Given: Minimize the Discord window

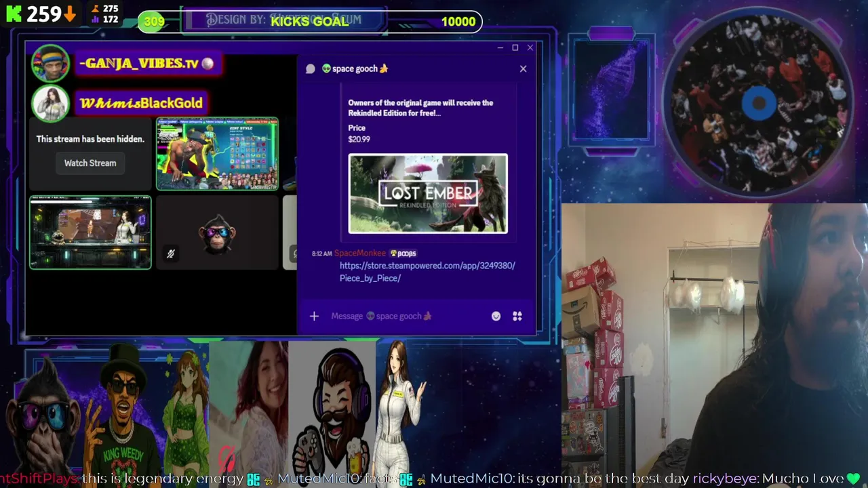Looking at the screenshot, I should point(500,47).
